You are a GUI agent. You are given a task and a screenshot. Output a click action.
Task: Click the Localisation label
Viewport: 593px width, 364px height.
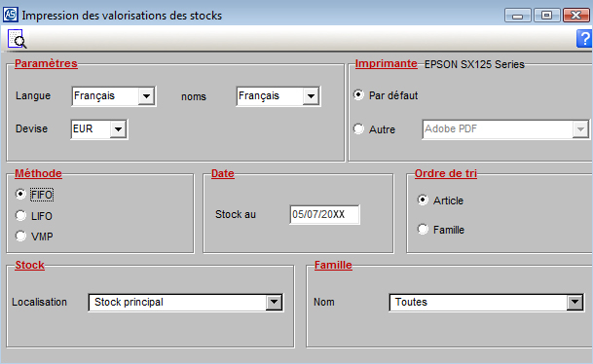[39, 302]
